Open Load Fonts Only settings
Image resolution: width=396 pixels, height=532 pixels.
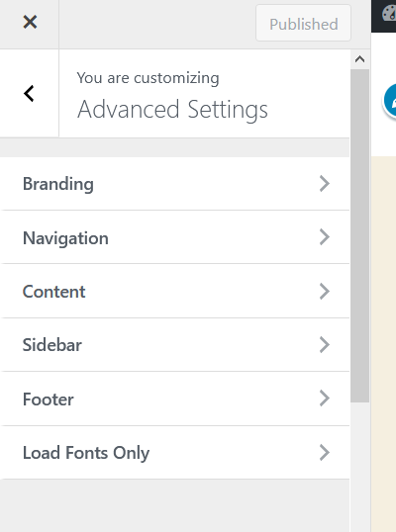(x=174, y=452)
